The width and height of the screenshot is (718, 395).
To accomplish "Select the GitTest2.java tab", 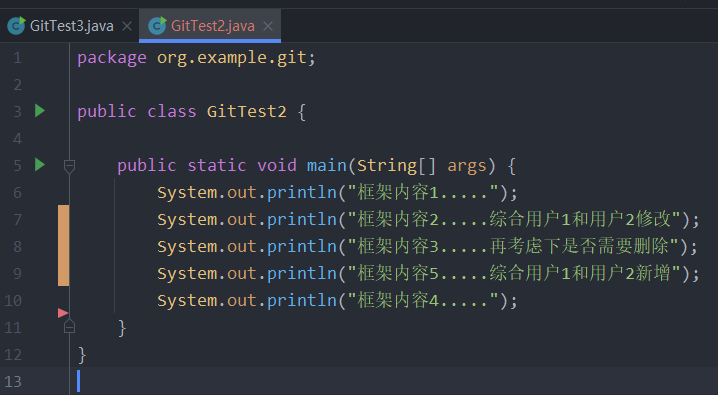I will click(210, 26).
